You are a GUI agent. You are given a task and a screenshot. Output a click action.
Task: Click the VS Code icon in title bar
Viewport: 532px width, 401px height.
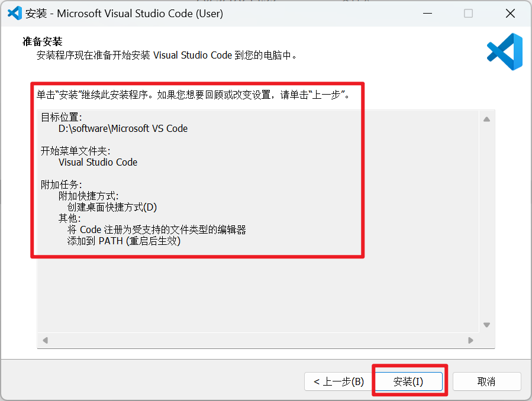point(15,13)
